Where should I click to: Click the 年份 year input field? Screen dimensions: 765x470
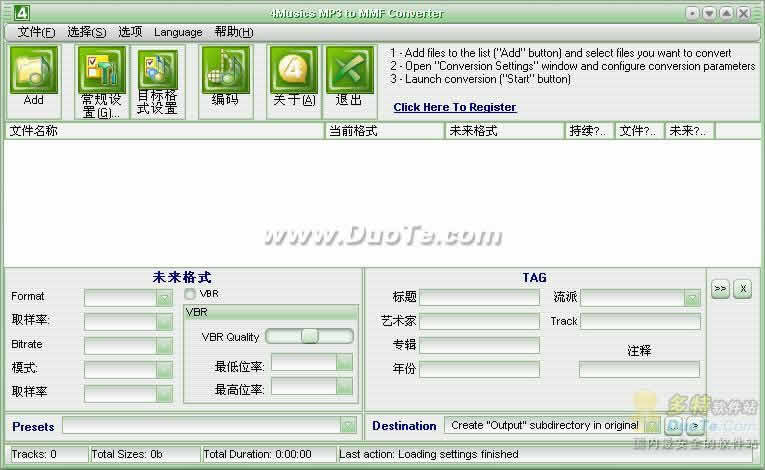click(480, 369)
